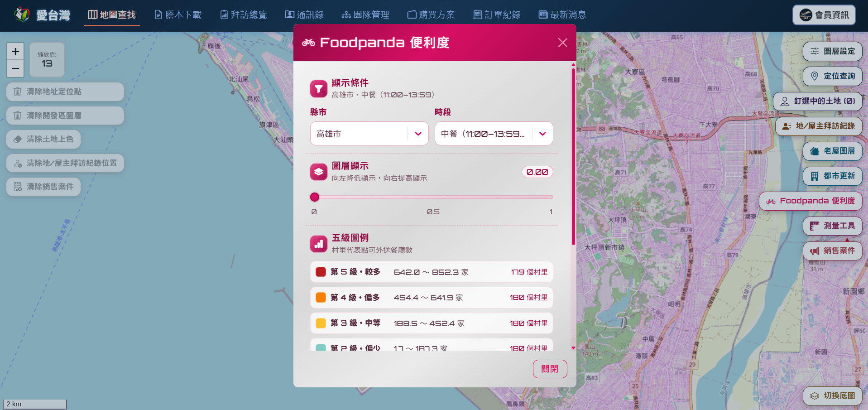Screen dimensions: 868x410
Task: Click 清除土地上色 label text
Action: pyautogui.click(x=50, y=139)
